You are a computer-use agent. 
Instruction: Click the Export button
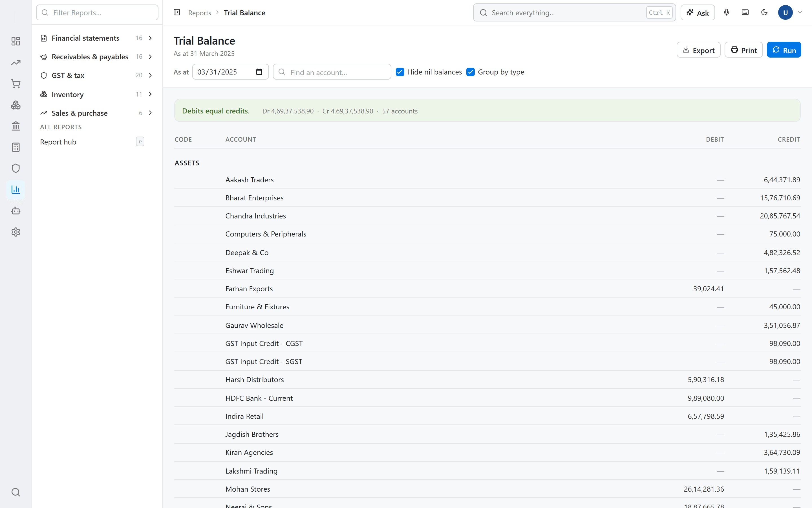coord(698,50)
